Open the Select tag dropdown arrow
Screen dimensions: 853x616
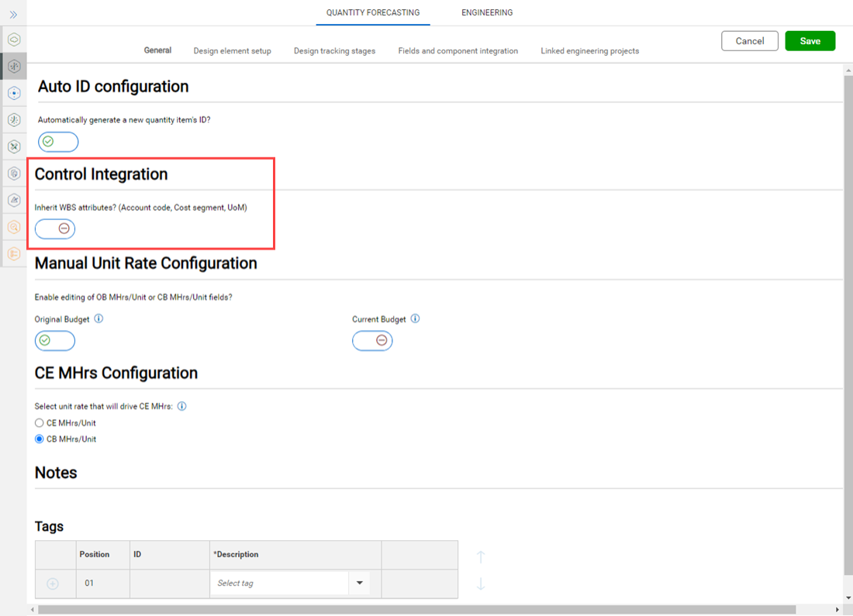(x=360, y=583)
